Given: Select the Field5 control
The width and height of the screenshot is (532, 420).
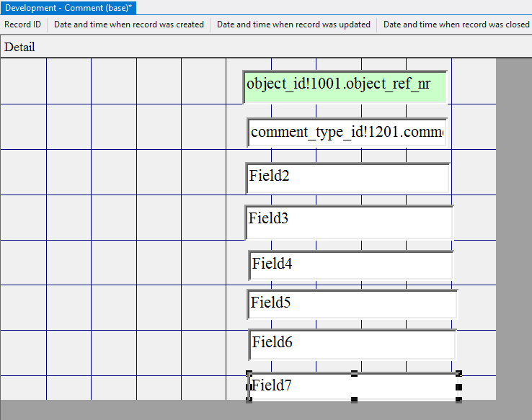Looking at the screenshot, I should (352, 304).
